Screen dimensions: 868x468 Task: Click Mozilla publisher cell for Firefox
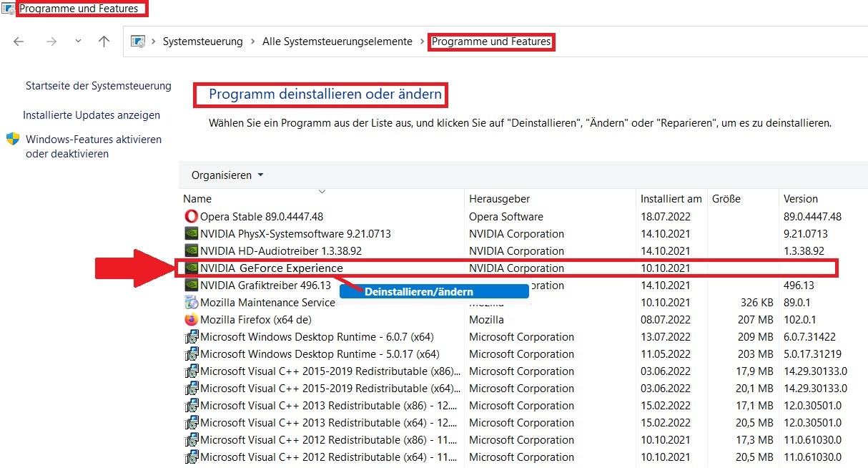pyautogui.click(x=486, y=319)
